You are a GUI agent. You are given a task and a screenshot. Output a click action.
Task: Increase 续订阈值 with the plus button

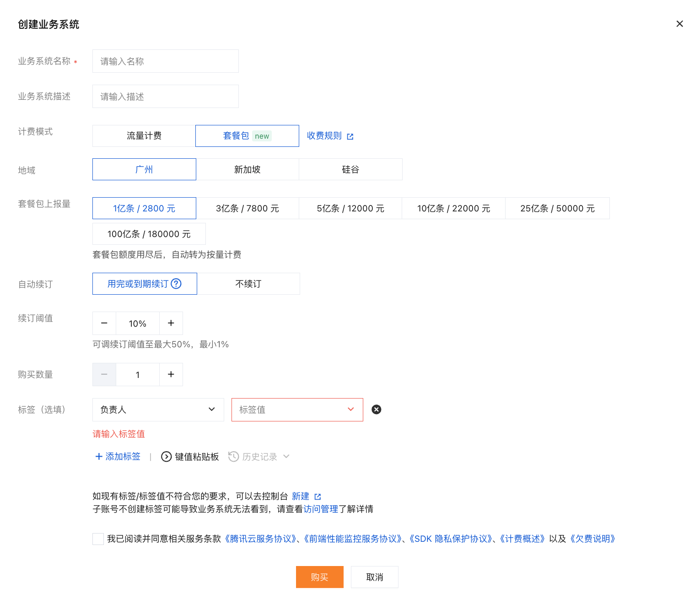click(x=171, y=323)
